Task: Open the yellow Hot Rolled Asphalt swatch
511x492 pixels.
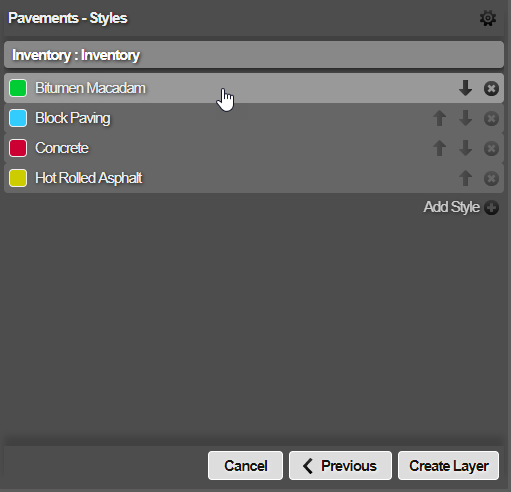Action: [18, 178]
